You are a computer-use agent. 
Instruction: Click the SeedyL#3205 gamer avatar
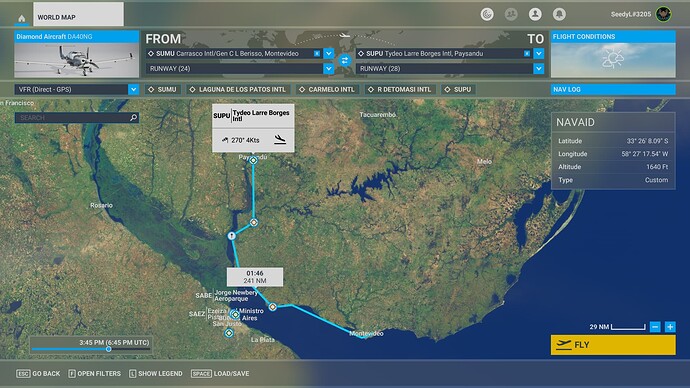664,14
